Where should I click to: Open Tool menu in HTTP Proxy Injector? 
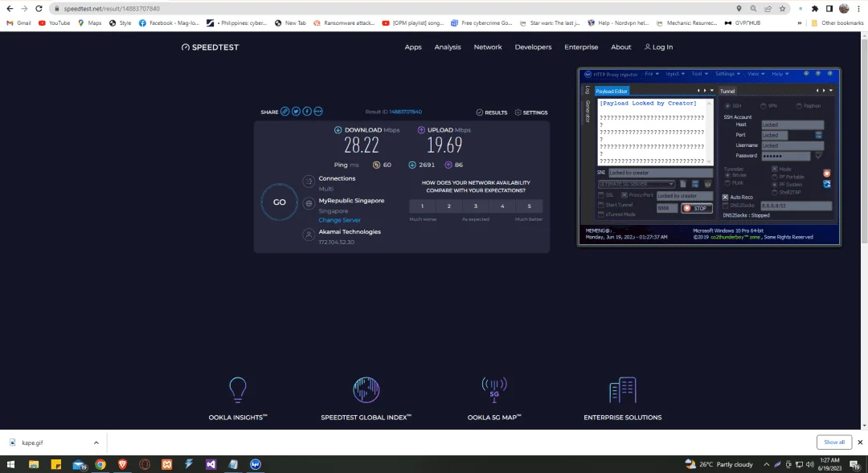[x=700, y=74]
